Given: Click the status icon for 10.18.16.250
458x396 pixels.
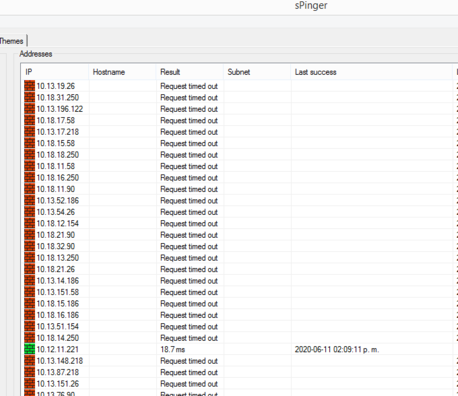Looking at the screenshot, I should tap(29, 178).
